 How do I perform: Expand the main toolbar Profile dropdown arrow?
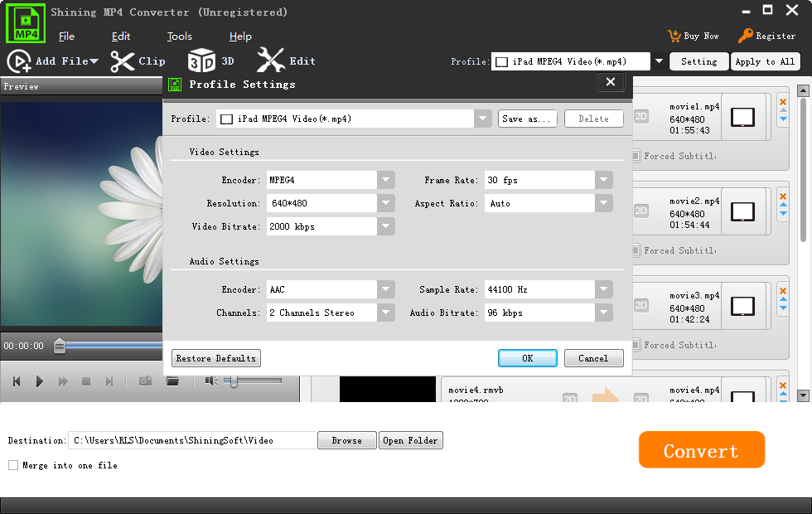click(x=659, y=61)
